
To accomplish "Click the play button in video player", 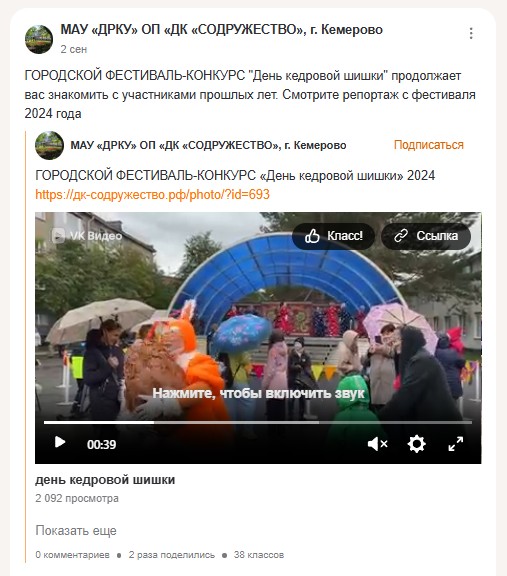I will point(60,442).
